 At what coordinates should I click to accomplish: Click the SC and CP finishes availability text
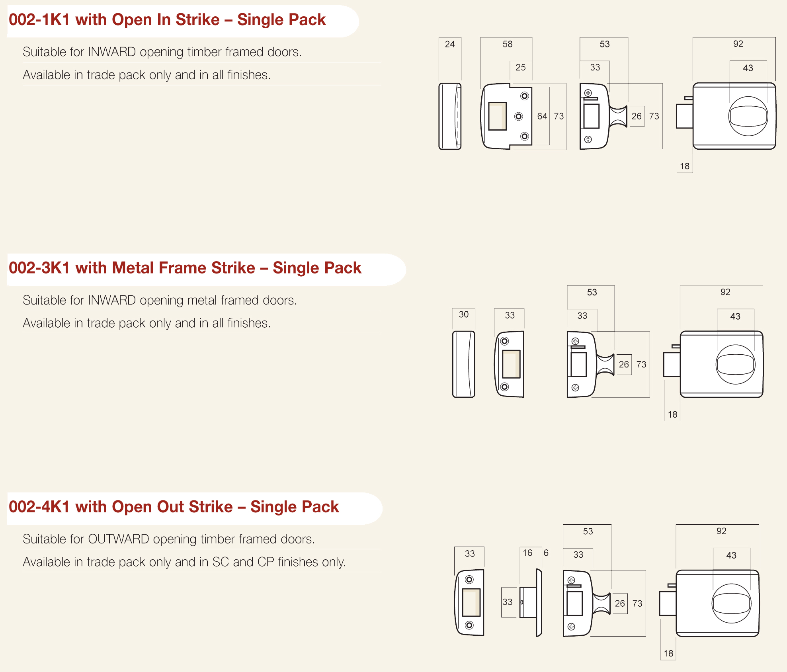(184, 562)
